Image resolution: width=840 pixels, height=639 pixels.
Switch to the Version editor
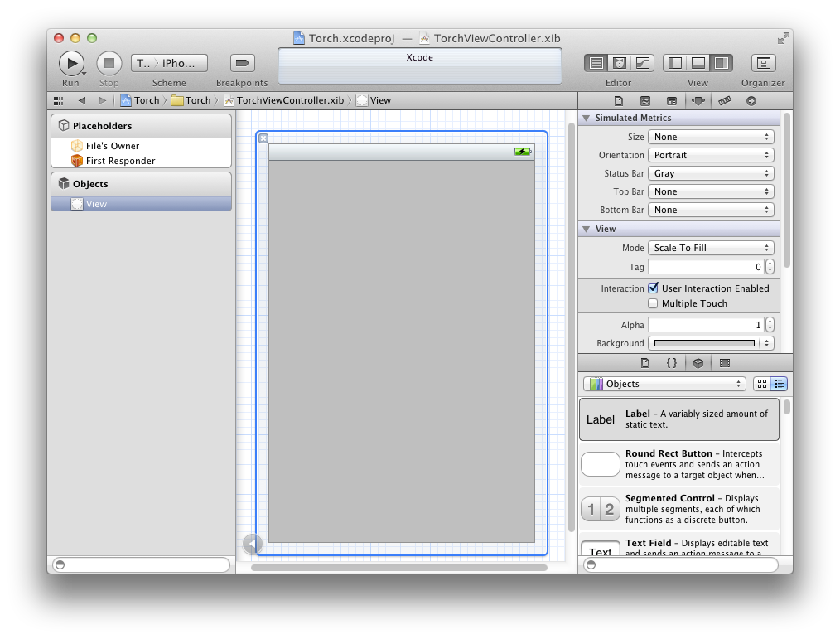click(642, 62)
